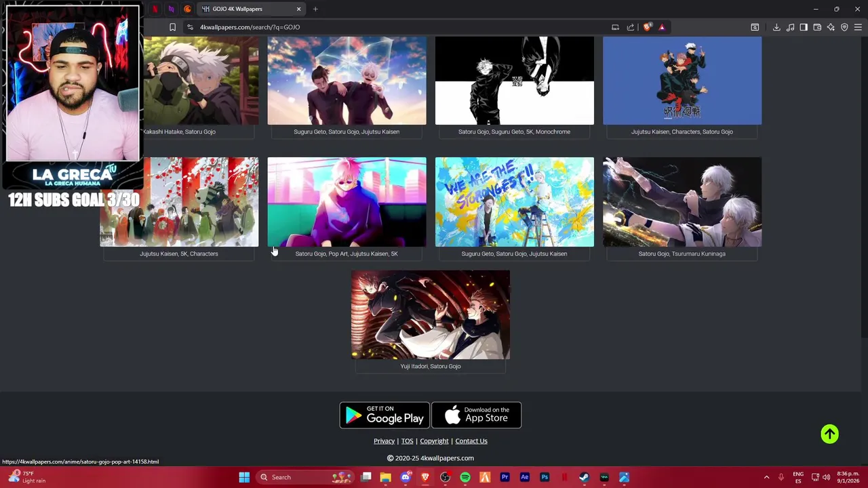Click the tab search icon in toolbar

tap(755, 27)
